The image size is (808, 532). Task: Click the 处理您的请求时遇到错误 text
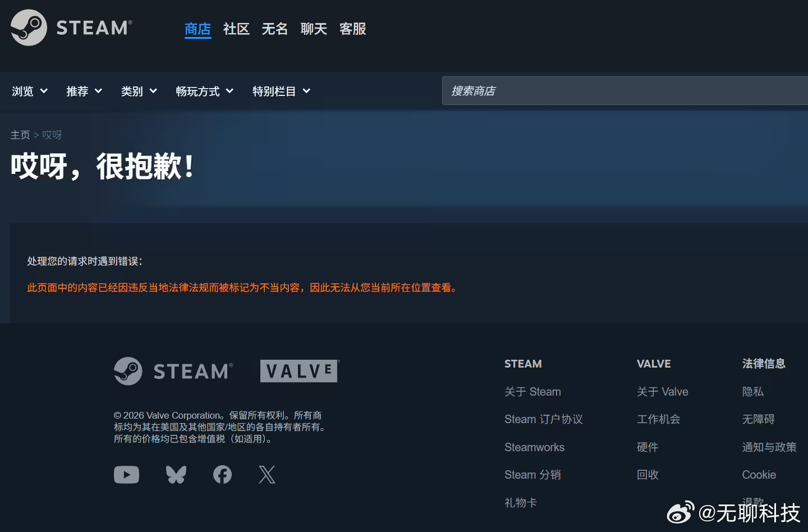tap(85, 261)
